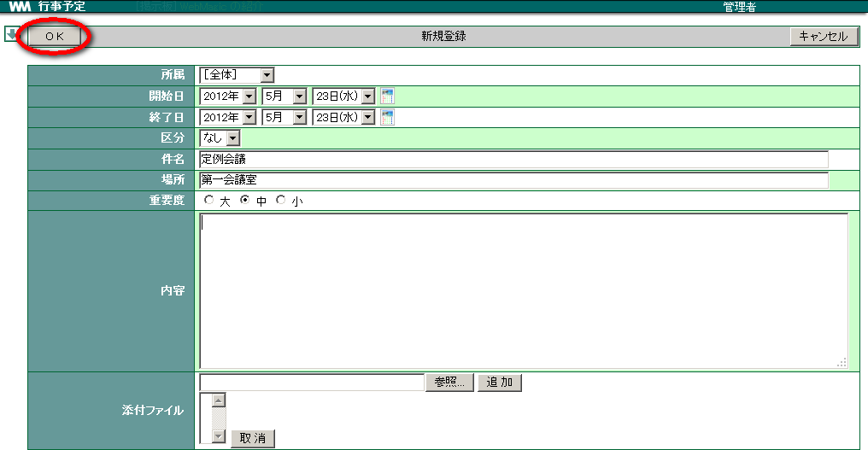868x450 pixels.
Task: Click the 開始日 row label
Action: 167,96
